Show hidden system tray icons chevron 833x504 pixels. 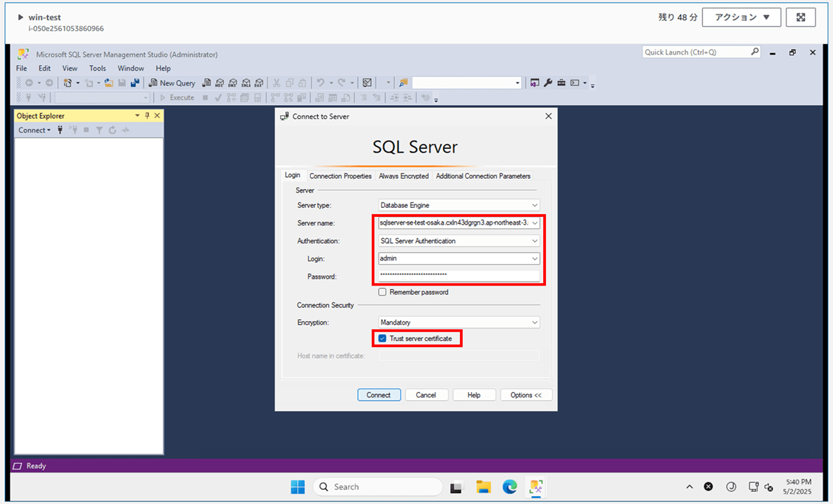pos(689,487)
